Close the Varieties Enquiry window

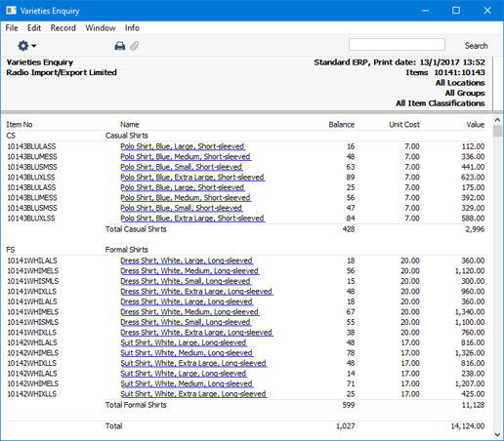tap(487, 11)
